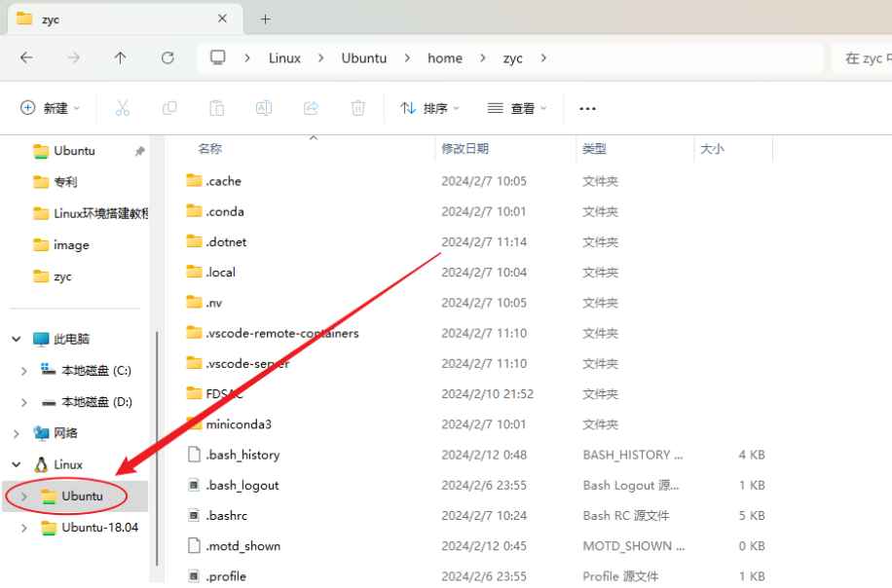Open a new tab with the plus button
892x588 pixels.
267,18
